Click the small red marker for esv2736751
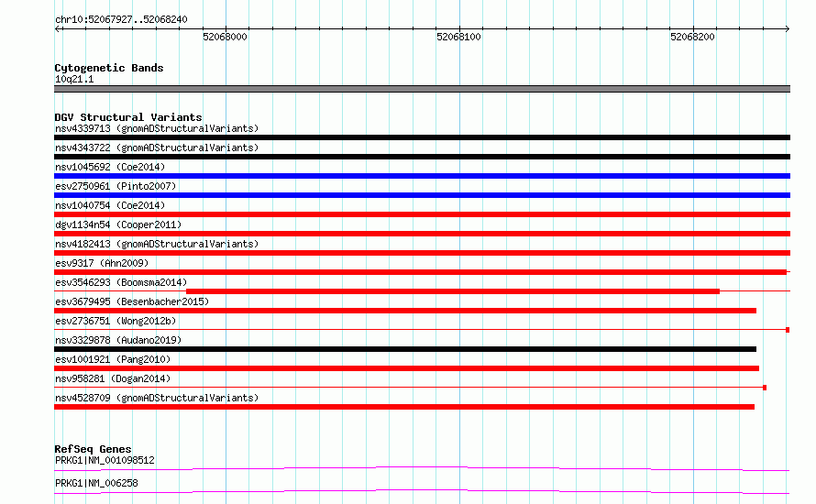Screen dimensions: 816x504 tap(788, 330)
